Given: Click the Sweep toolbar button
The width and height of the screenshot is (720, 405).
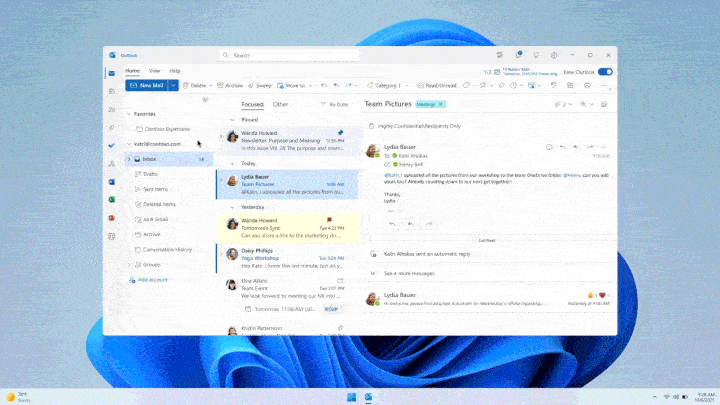Looking at the screenshot, I should pos(260,85).
